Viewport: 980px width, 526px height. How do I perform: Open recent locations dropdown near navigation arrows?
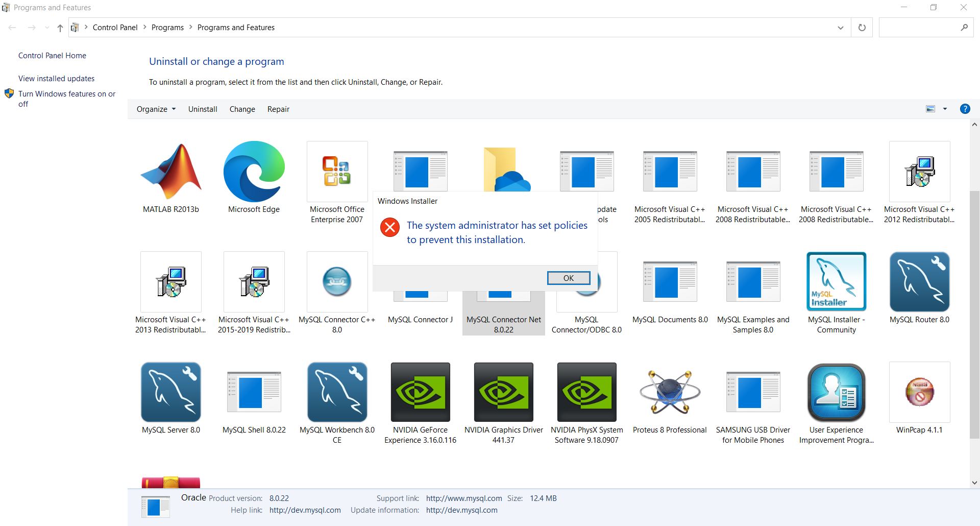click(47, 28)
